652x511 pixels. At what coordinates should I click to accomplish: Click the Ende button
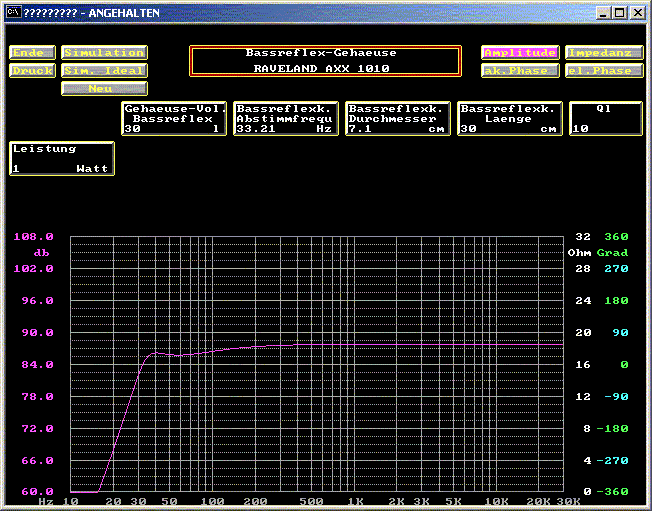32,53
